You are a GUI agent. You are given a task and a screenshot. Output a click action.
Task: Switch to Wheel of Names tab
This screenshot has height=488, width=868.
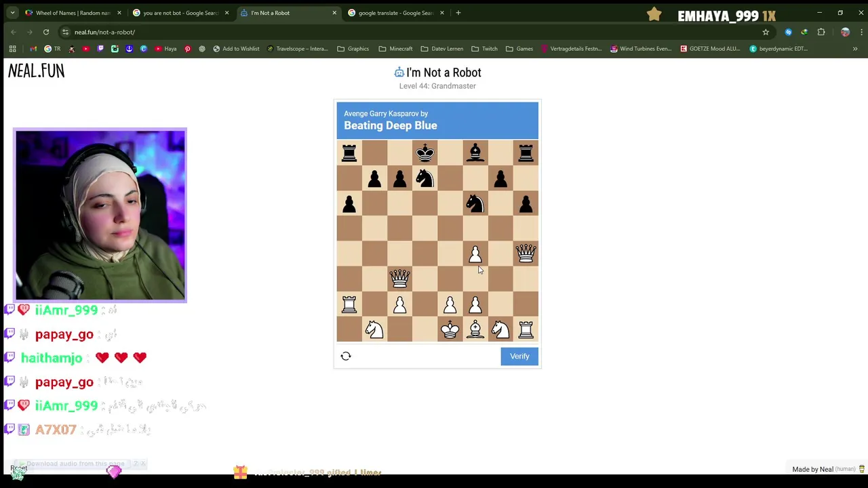pyautogui.click(x=73, y=13)
